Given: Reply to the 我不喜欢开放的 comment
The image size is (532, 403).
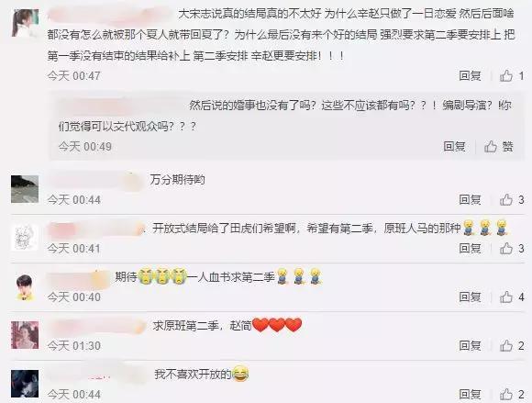Looking at the screenshot, I should (x=470, y=394).
